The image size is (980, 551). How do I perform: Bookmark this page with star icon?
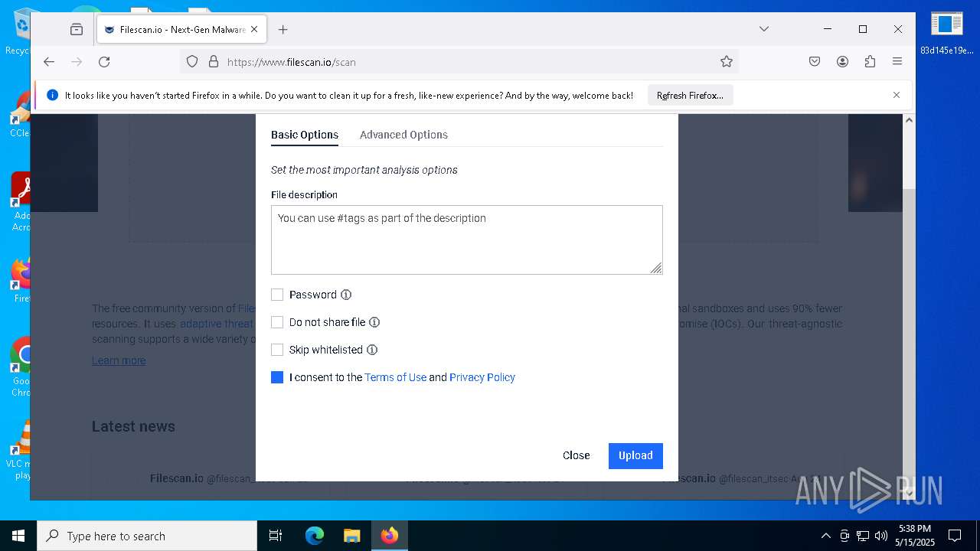726,62
